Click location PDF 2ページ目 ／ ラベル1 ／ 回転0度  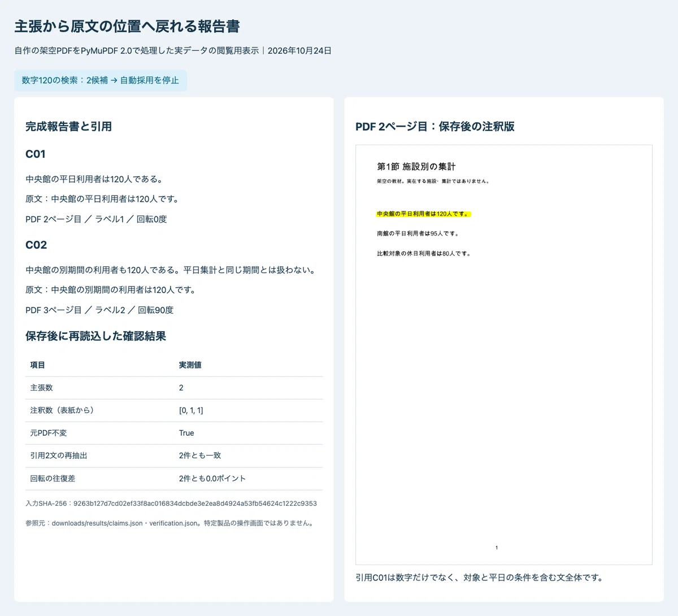click(96, 219)
